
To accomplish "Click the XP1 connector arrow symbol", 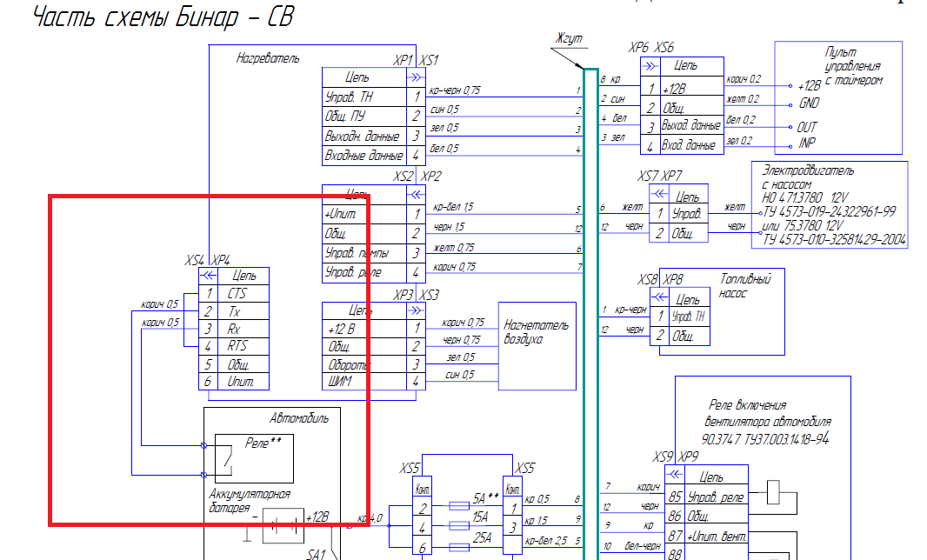I will [x=416, y=77].
